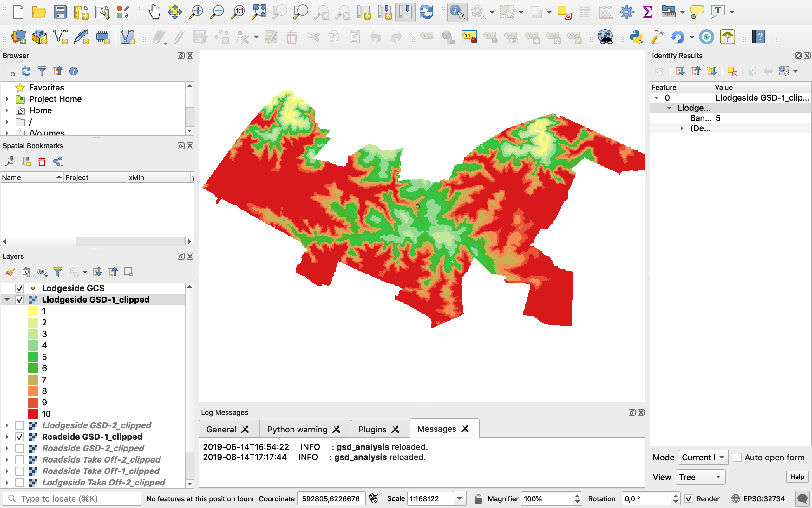Close the Python warning tab
Viewport: 812px width, 508px height.
(x=336, y=429)
